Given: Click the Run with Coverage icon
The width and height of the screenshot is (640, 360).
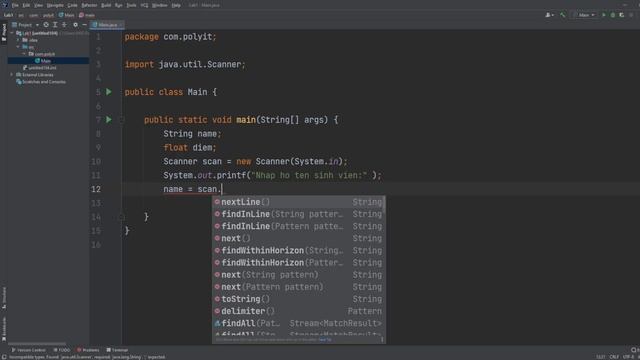Looking at the screenshot, I should click(x=622, y=15).
